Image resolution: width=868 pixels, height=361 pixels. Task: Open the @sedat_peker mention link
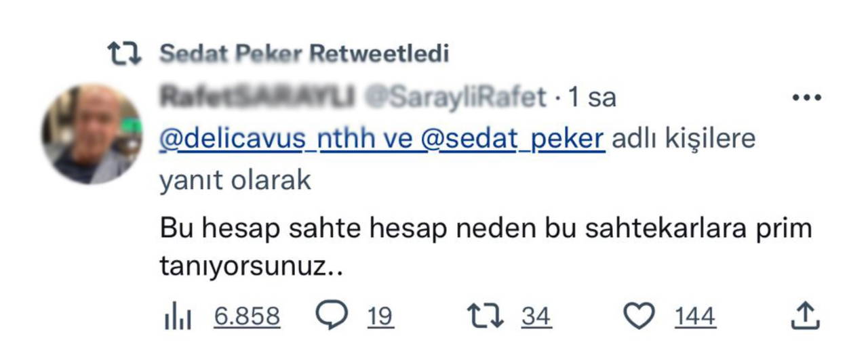(x=512, y=139)
